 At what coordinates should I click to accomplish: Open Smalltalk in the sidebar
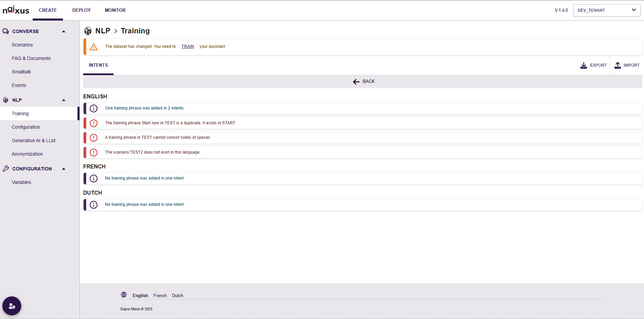click(x=21, y=72)
